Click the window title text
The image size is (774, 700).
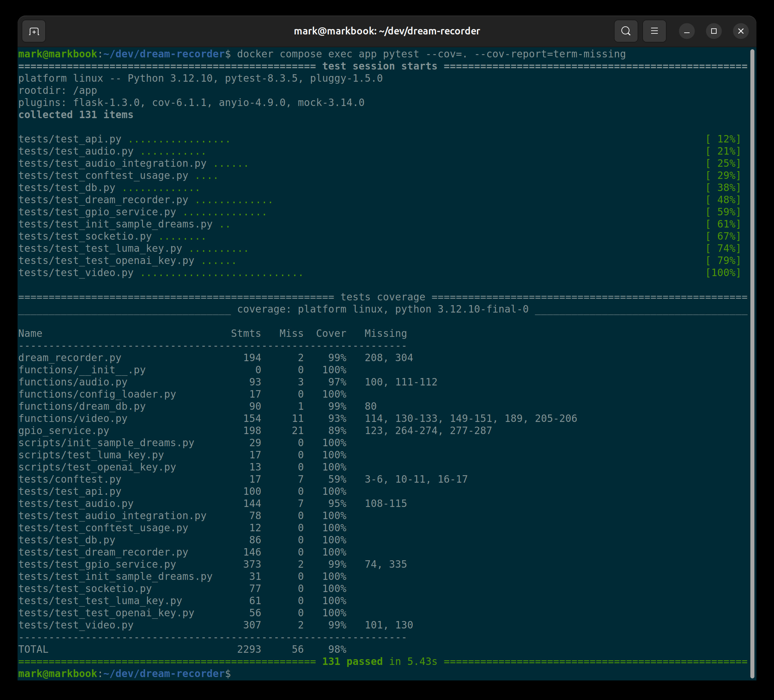(x=387, y=31)
